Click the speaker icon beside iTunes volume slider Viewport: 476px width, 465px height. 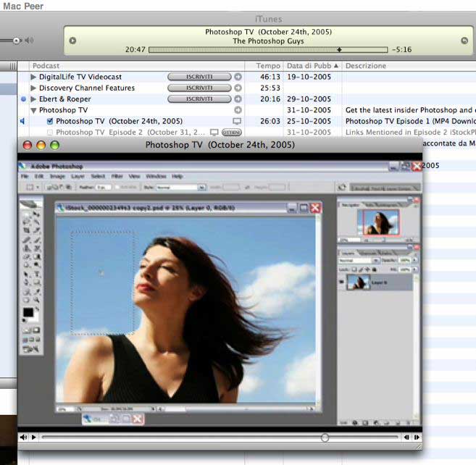(x=29, y=41)
